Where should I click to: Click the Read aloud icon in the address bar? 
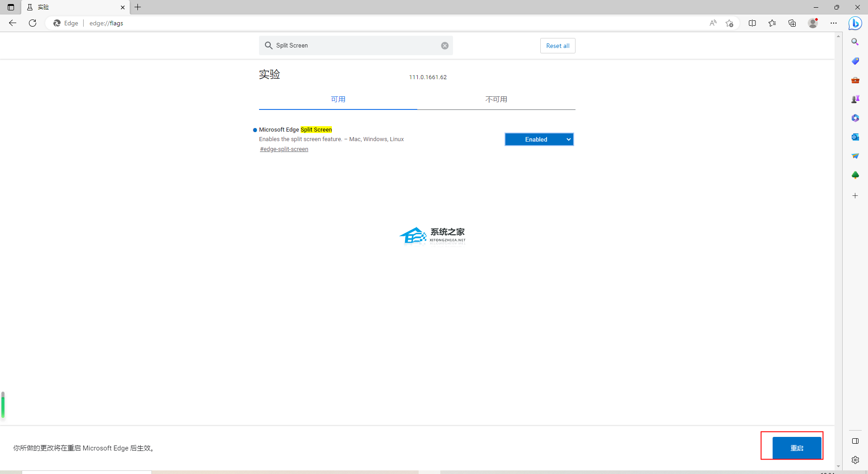[713, 23]
